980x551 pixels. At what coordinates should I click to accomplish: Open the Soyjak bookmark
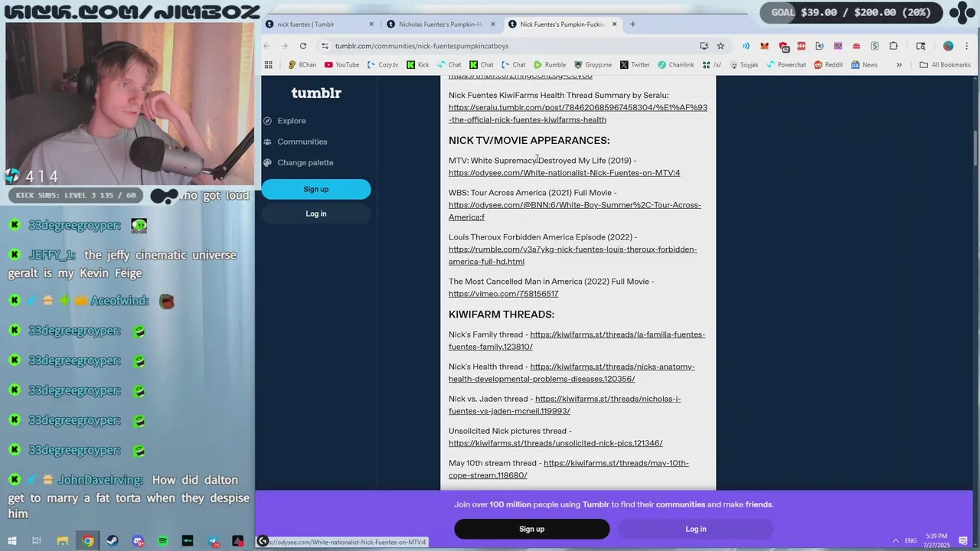point(743,65)
